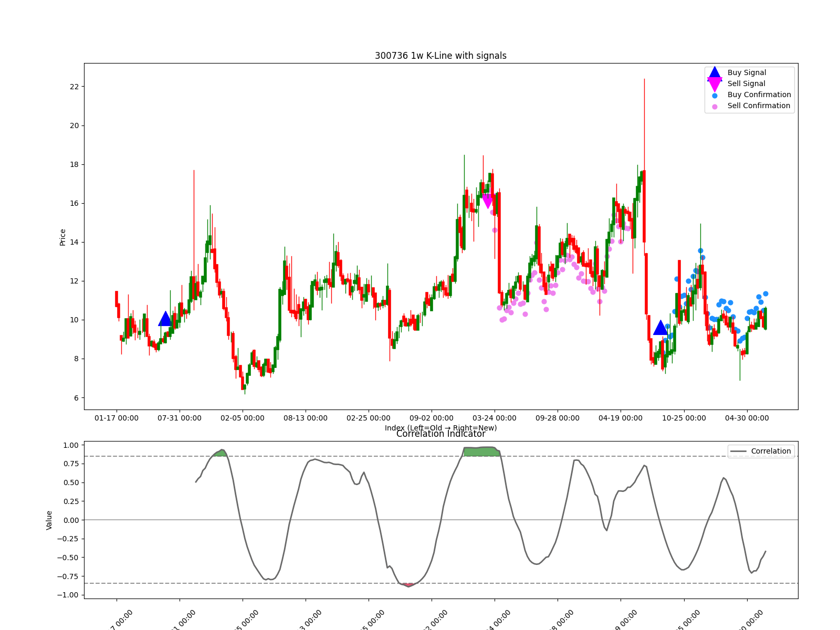Screen dimensions: 840x630
Task: Click the '08-13 00:00' date tick label
Action: 306,418
